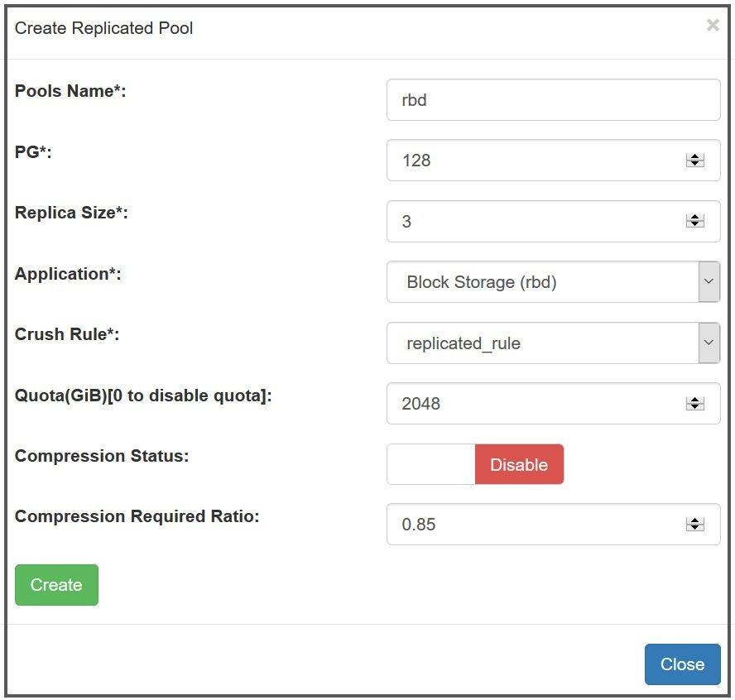
Task: Increase Replica Size with the stepper arrow
Action: tap(694, 216)
